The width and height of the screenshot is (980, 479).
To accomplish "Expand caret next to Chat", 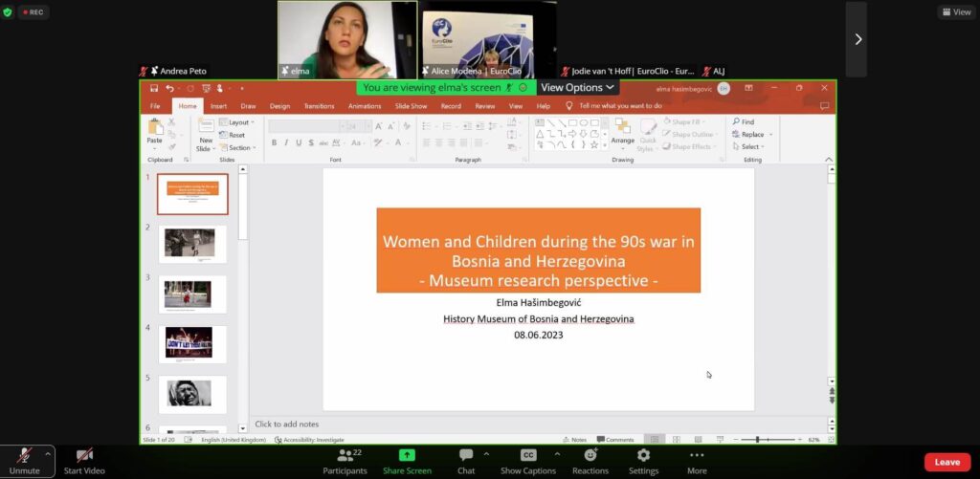I will pyautogui.click(x=486, y=453).
